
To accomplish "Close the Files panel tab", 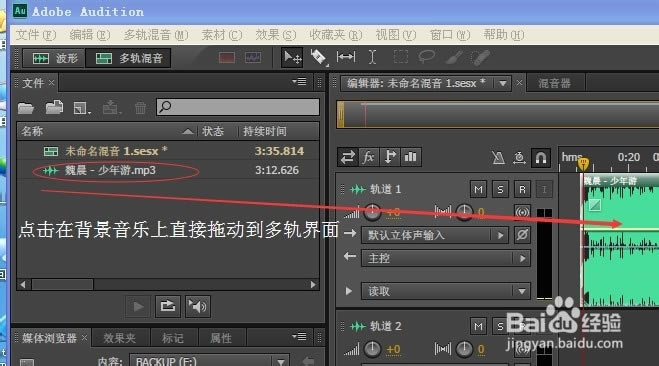I will pos(51,83).
